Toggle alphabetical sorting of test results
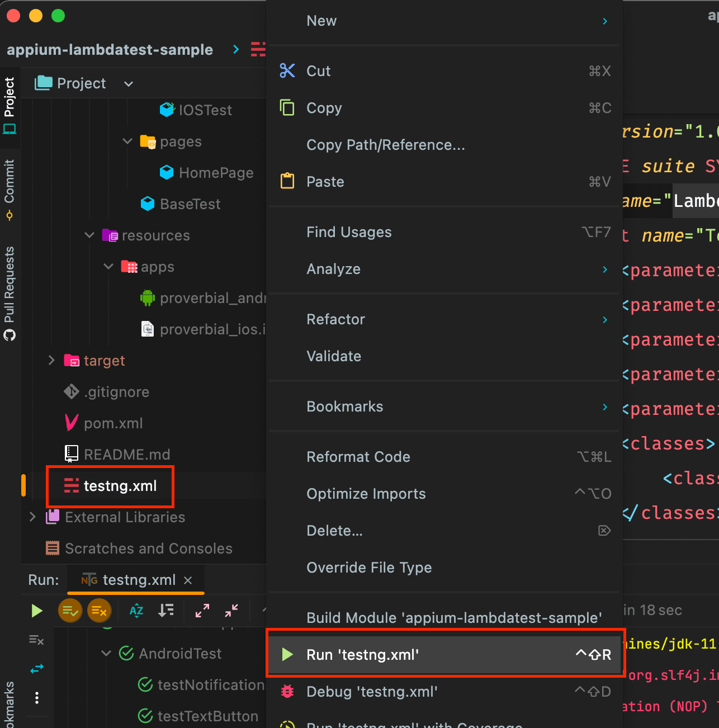 pos(136,611)
